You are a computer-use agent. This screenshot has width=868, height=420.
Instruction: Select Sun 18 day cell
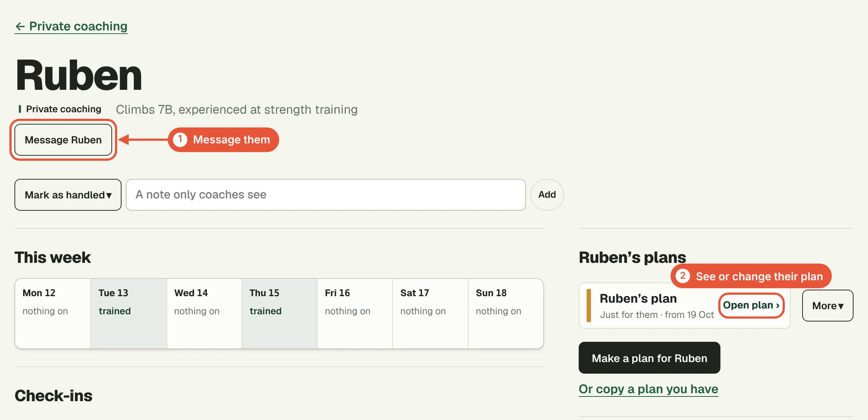coord(506,314)
